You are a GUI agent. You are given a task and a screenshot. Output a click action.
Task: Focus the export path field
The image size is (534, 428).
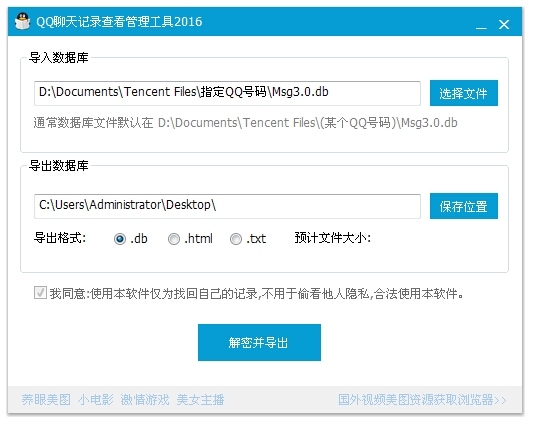coord(227,206)
